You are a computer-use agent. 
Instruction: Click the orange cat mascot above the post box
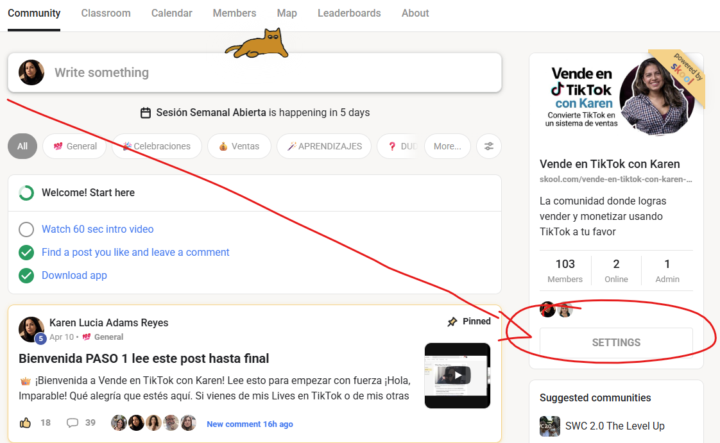[257, 44]
